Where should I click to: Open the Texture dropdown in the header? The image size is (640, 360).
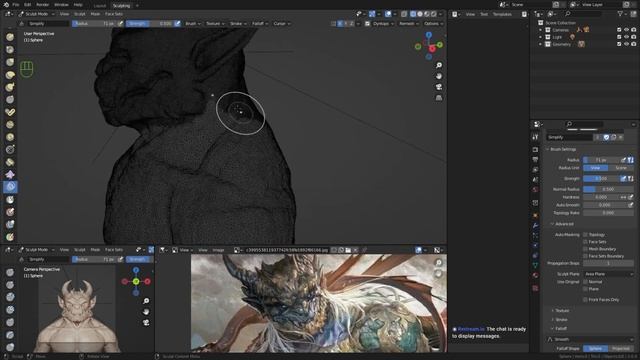tap(215, 24)
